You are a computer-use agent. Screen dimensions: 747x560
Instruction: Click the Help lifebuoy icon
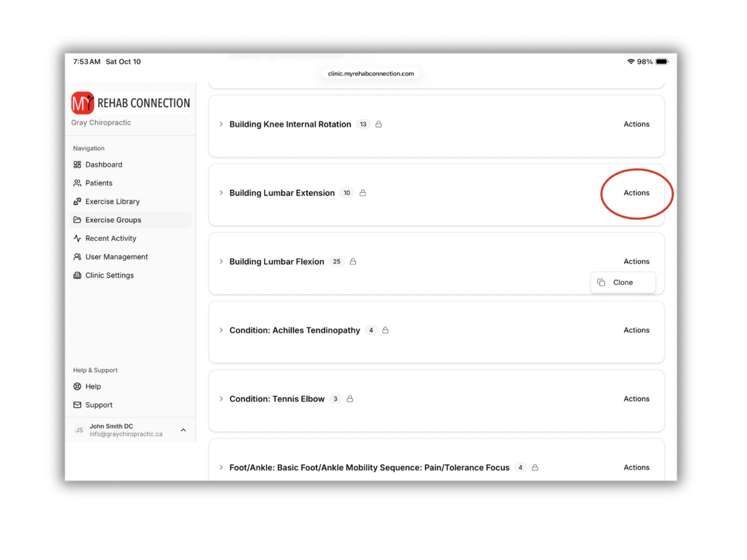click(x=77, y=386)
